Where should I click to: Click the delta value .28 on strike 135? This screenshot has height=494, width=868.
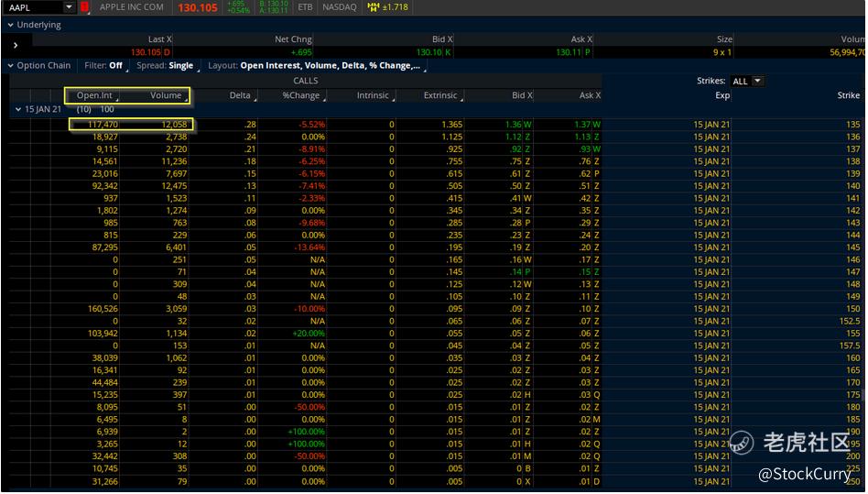250,125
